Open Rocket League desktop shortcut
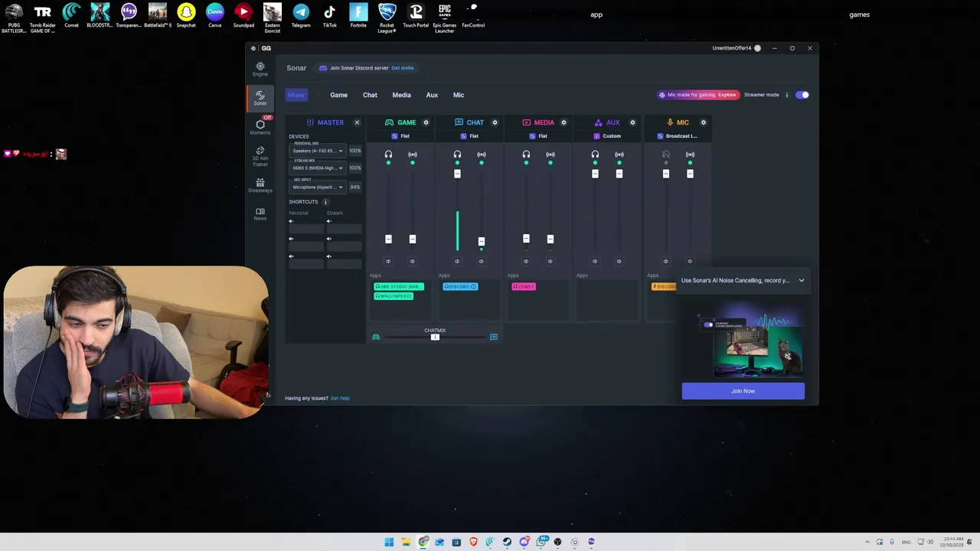Viewport: 980px width, 551px height. coord(387,18)
